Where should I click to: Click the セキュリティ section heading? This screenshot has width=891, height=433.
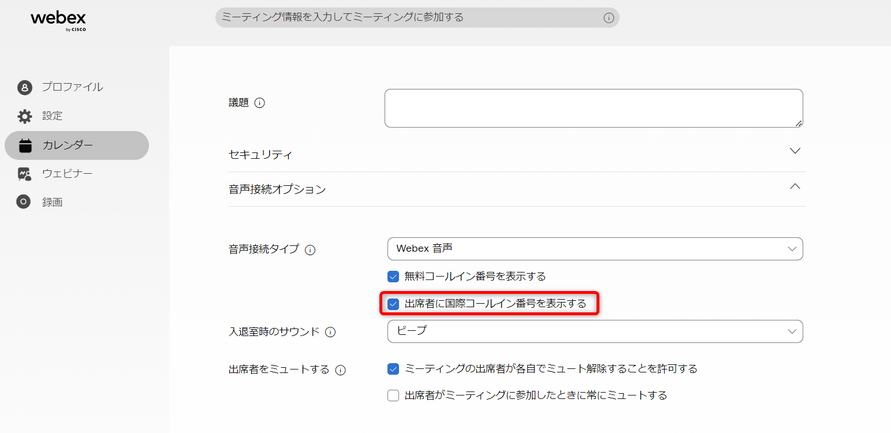tap(260, 155)
